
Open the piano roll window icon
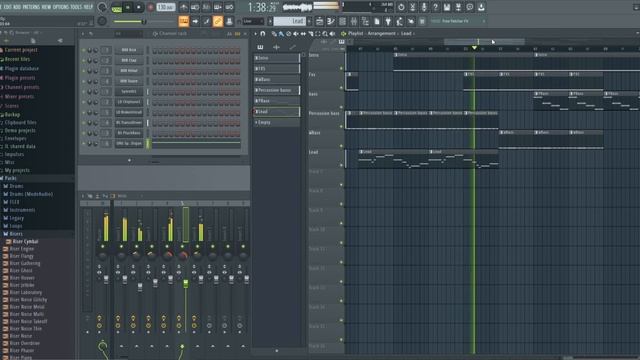[331, 21]
